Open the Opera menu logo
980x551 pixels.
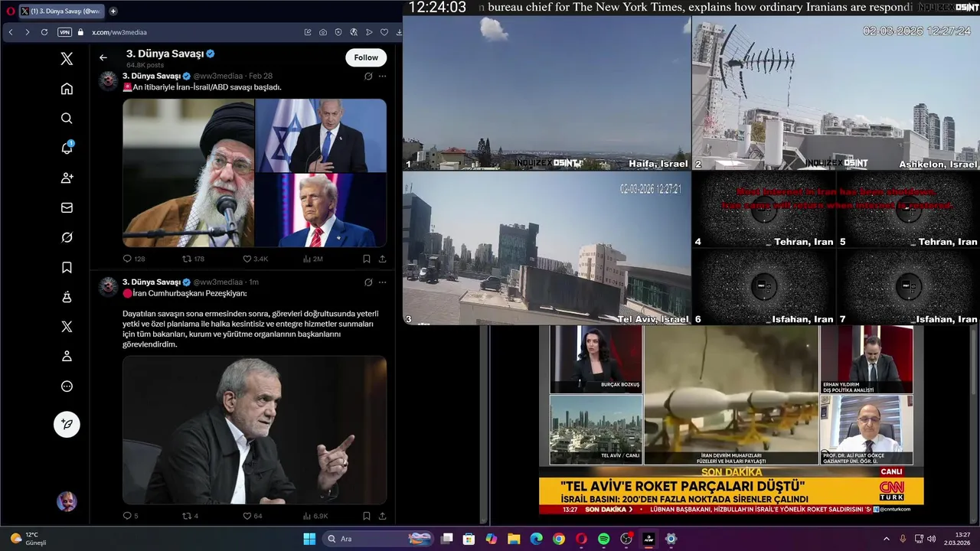10,11
